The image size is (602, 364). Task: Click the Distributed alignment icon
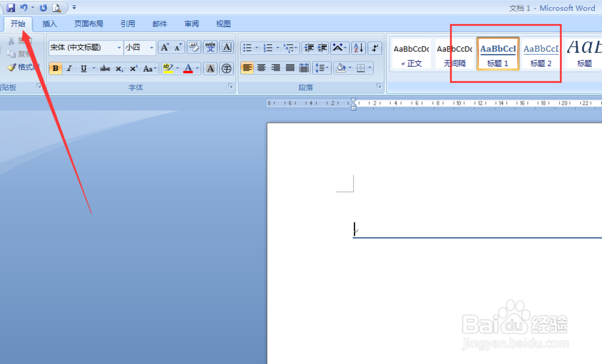tap(303, 68)
